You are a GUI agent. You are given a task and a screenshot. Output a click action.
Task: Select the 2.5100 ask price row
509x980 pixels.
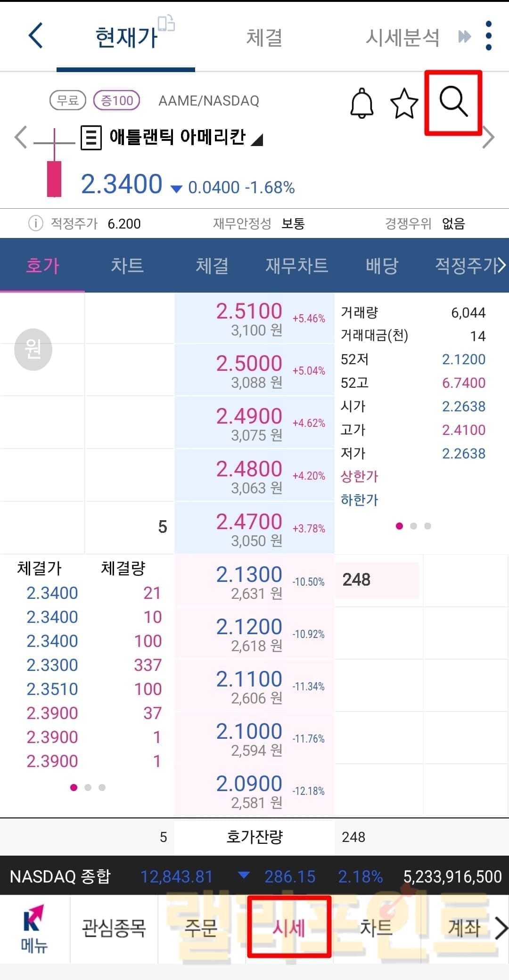click(254, 318)
